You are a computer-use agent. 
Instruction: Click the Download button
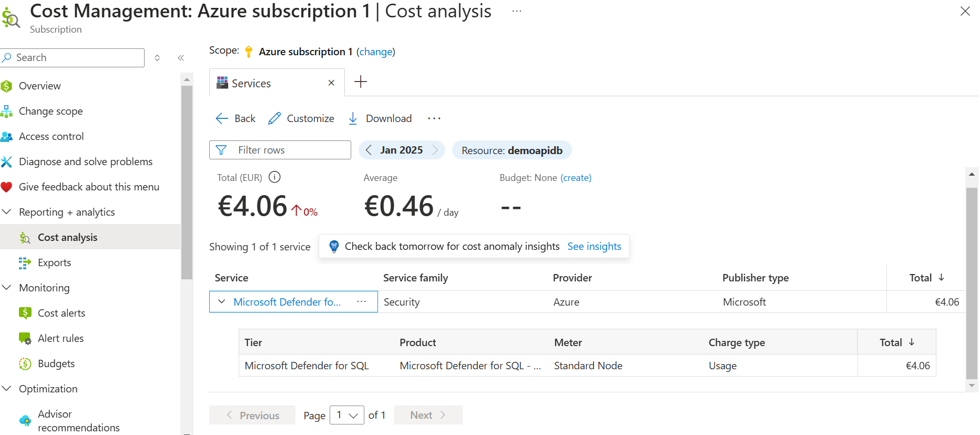[x=380, y=118]
